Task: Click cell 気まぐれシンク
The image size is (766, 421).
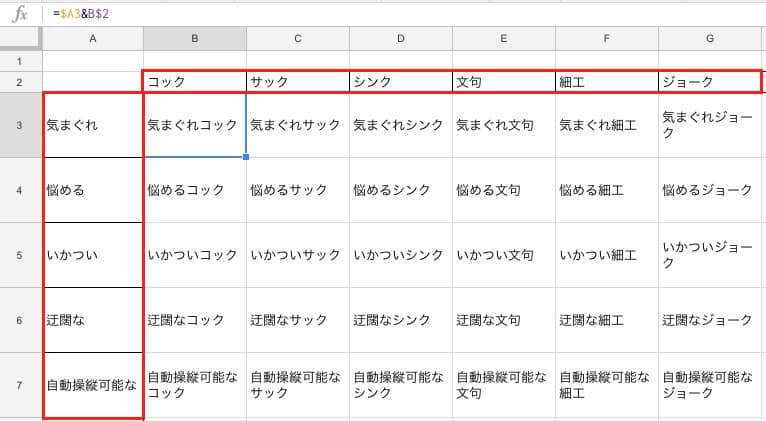Action: tap(401, 125)
